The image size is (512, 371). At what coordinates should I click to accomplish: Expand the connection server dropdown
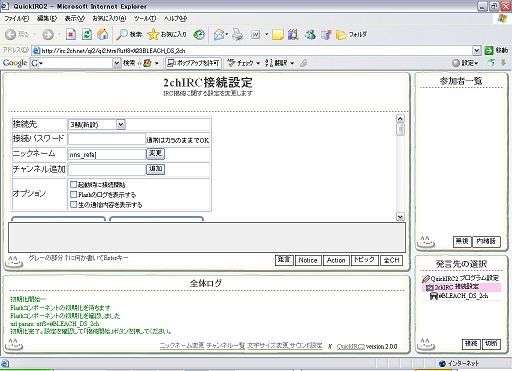pos(121,125)
